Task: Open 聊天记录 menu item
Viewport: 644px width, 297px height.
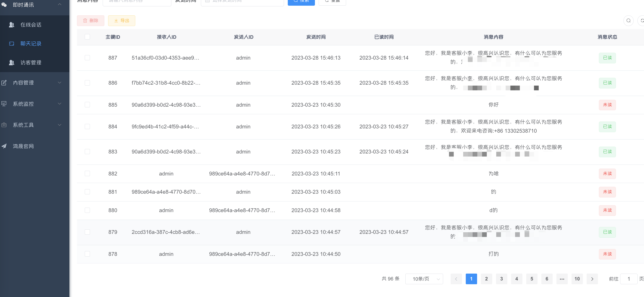Action: (x=35, y=44)
